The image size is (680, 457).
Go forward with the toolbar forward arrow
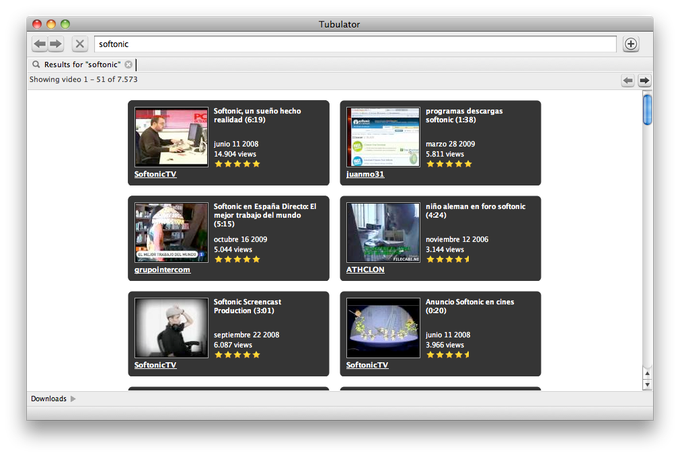(56, 44)
